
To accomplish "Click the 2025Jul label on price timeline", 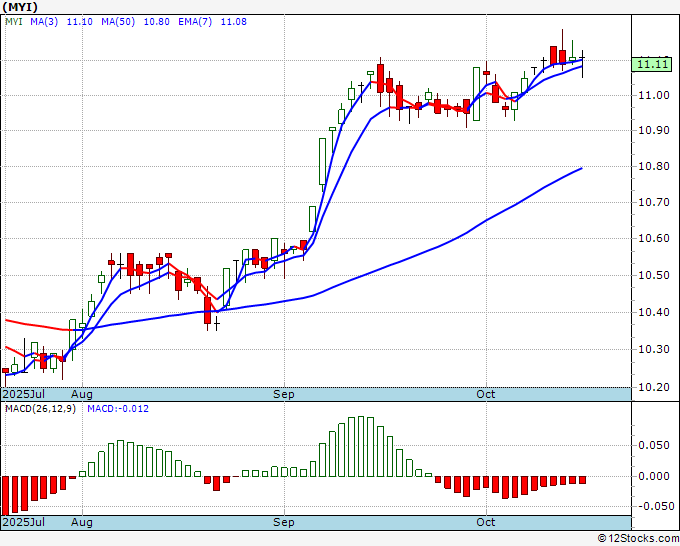I will point(24,394).
